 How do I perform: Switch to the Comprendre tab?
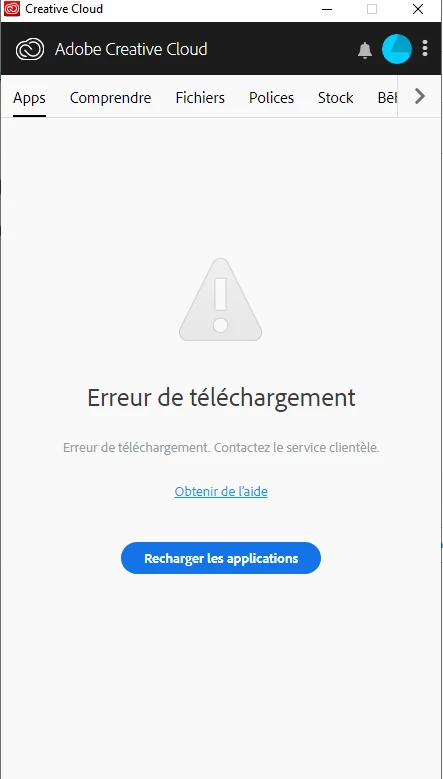click(110, 98)
